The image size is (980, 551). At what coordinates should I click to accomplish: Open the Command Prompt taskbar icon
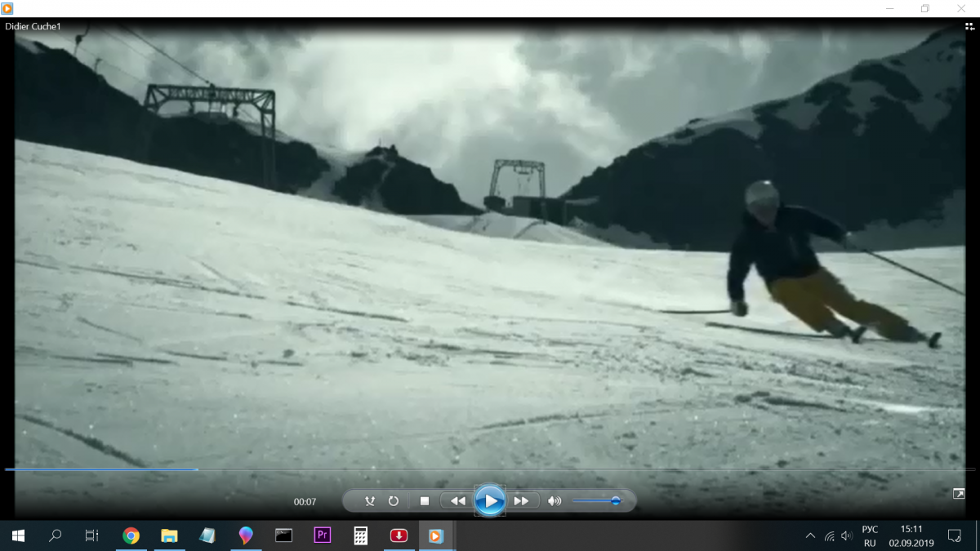click(283, 535)
